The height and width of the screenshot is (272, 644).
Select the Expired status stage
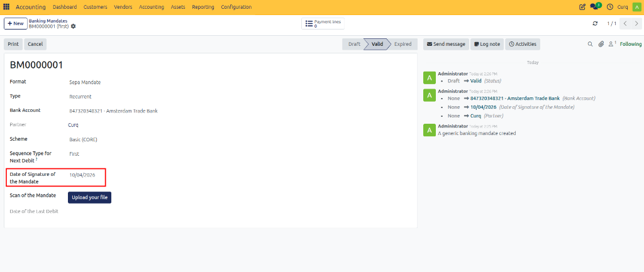pos(402,45)
